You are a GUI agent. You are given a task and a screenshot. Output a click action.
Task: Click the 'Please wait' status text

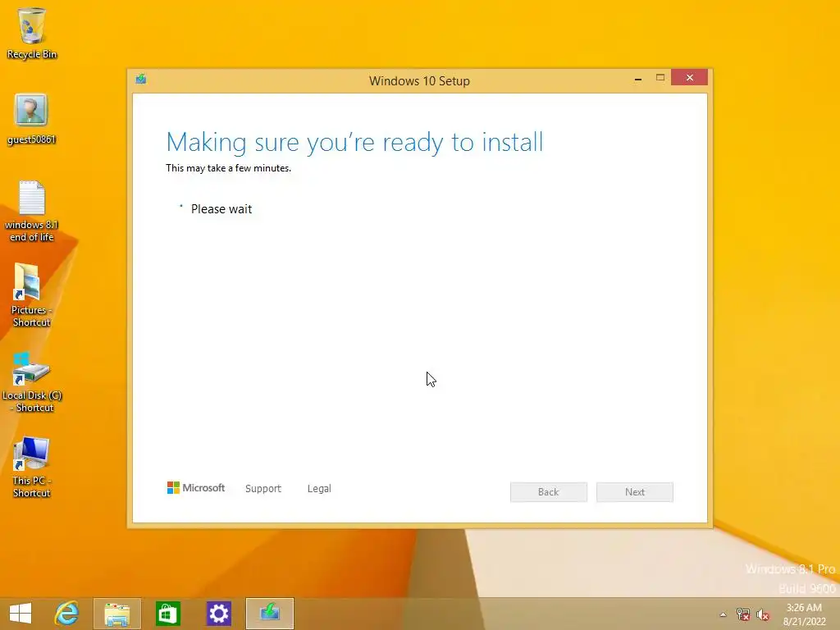click(221, 209)
